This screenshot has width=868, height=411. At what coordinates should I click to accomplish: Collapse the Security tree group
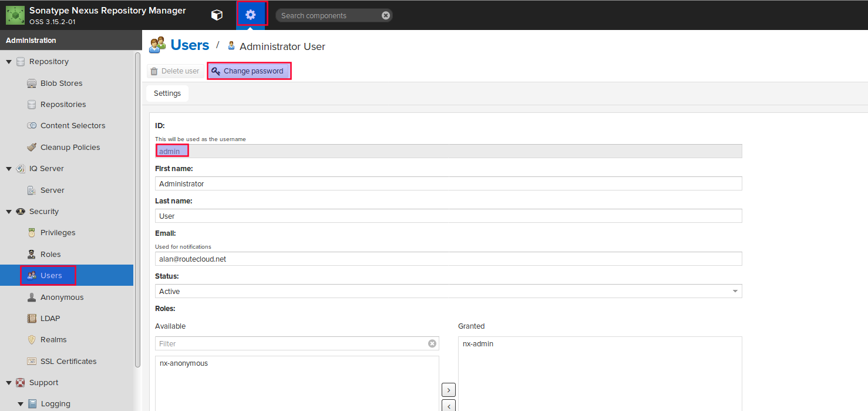(x=9, y=212)
